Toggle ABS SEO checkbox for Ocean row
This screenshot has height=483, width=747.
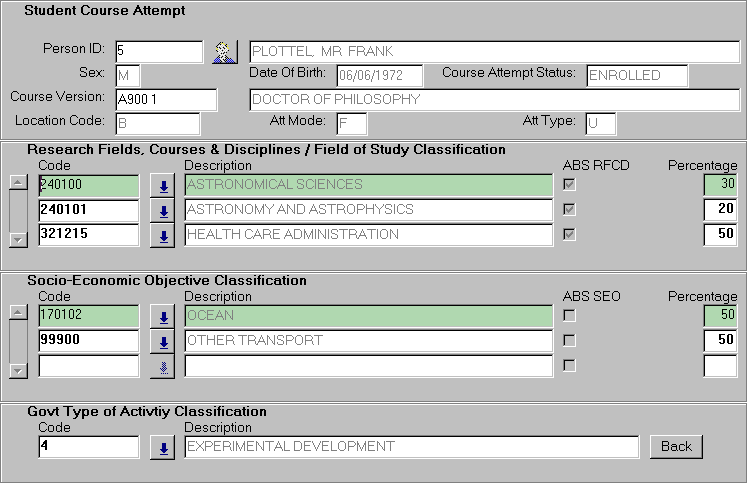pos(570,316)
